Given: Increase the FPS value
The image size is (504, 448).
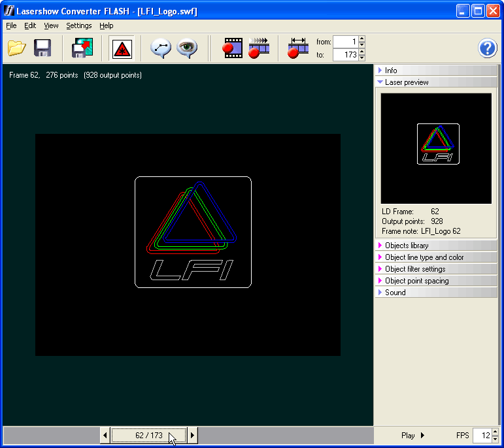Looking at the screenshot, I should click(495, 432).
